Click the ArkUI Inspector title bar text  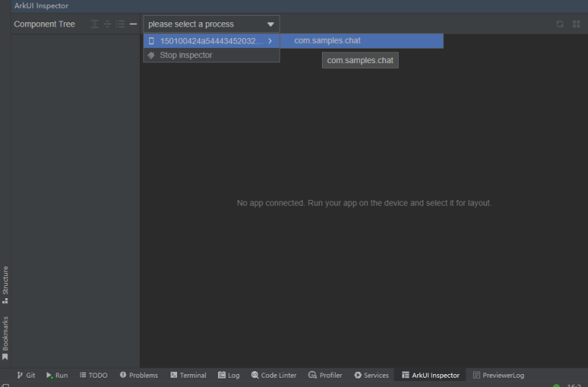tap(42, 6)
